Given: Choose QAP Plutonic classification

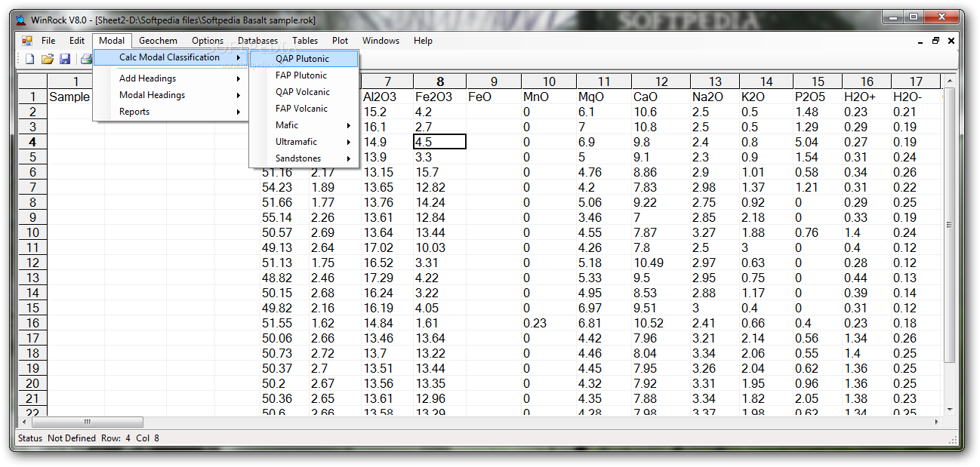Looking at the screenshot, I should coord(304,59).
